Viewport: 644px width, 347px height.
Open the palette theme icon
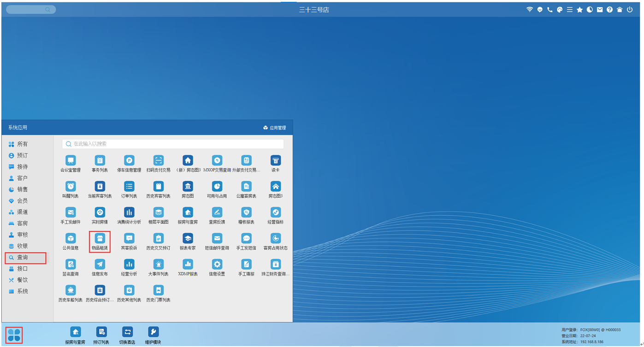[x=560, y=9]
